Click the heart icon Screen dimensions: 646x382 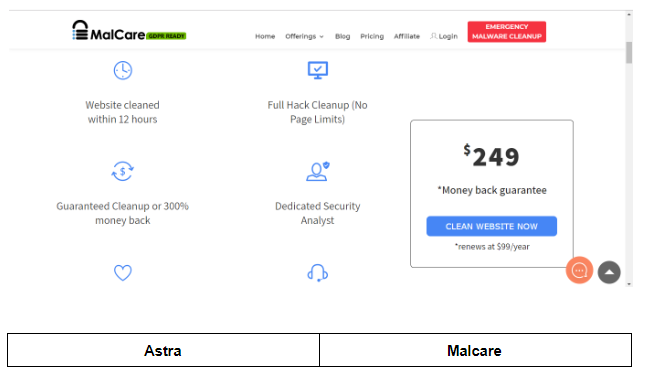[x=123, y=272]
